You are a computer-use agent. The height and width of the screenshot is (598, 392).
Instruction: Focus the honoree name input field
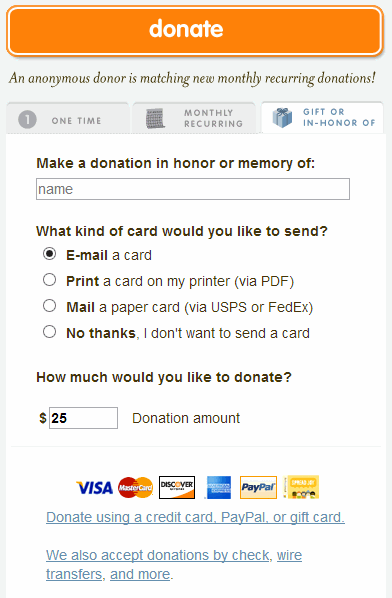[193, 189]
